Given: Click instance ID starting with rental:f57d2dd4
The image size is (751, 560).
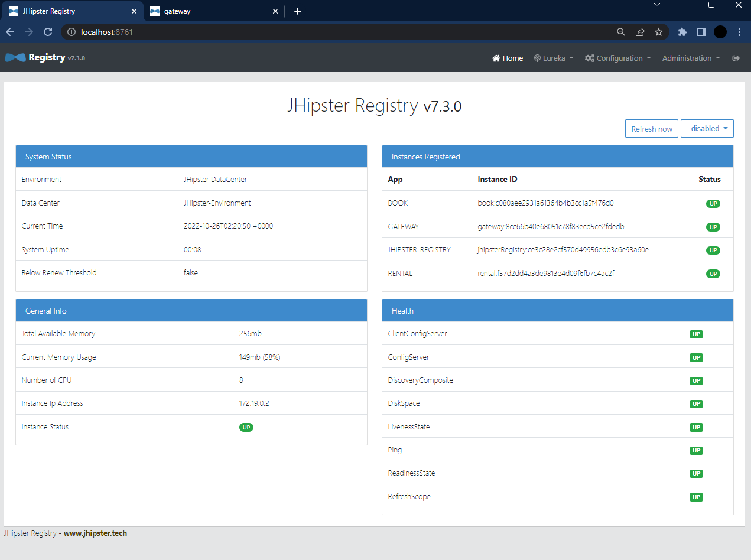Looking at the screenshot, I should click(x=546, y=274).
